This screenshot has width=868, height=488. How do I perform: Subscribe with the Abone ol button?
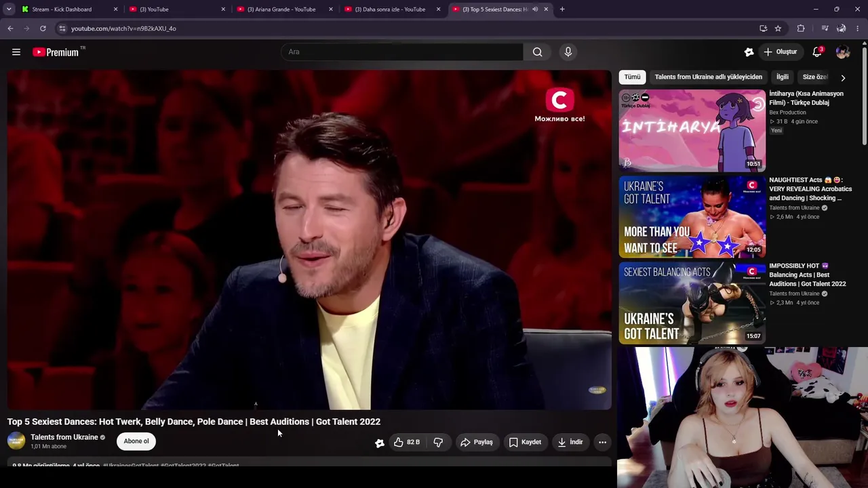[x=136, y=441]
